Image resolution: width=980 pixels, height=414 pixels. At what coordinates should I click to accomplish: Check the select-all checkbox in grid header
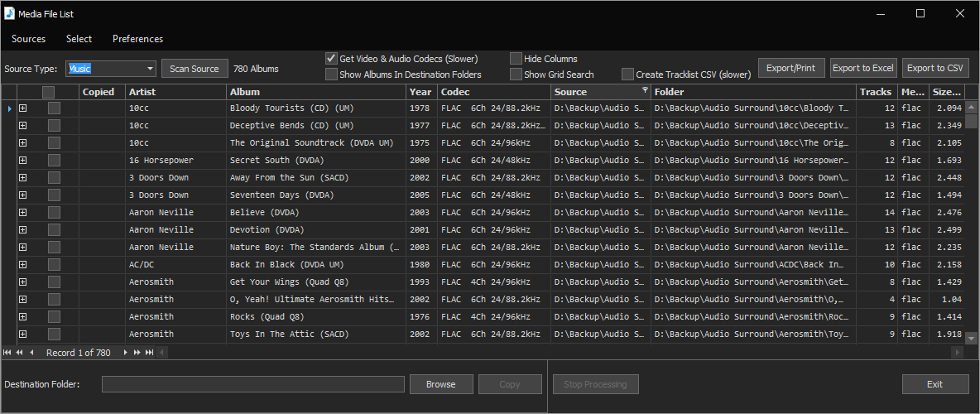49,92
